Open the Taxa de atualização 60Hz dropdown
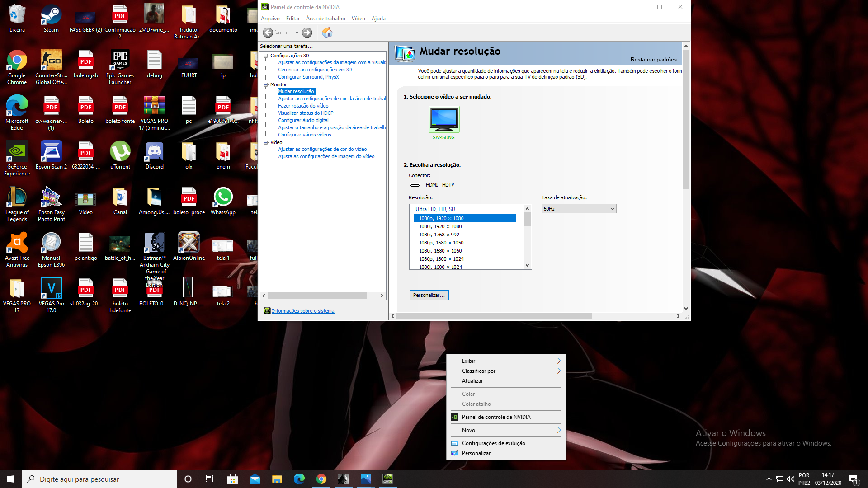The width and height of the screenshot is (868, 488). pos(579,209)
